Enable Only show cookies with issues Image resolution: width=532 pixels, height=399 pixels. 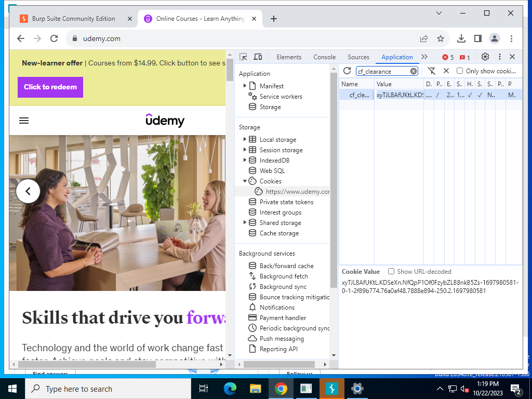460,71
